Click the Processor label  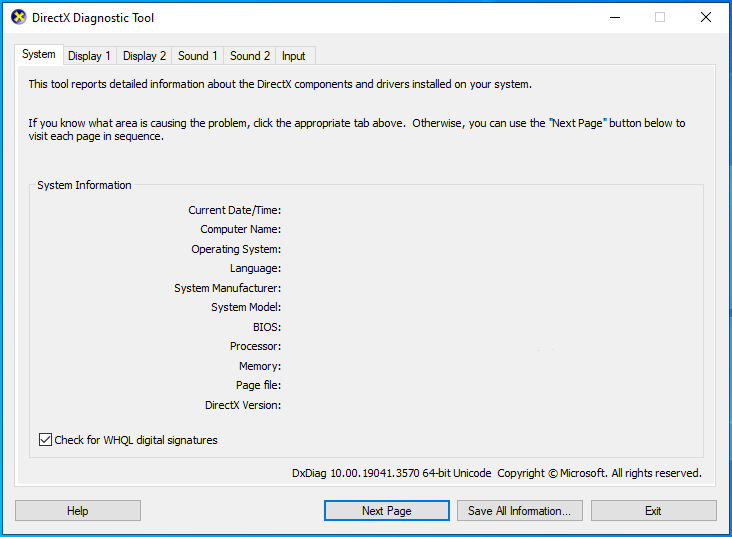[255, 346]
